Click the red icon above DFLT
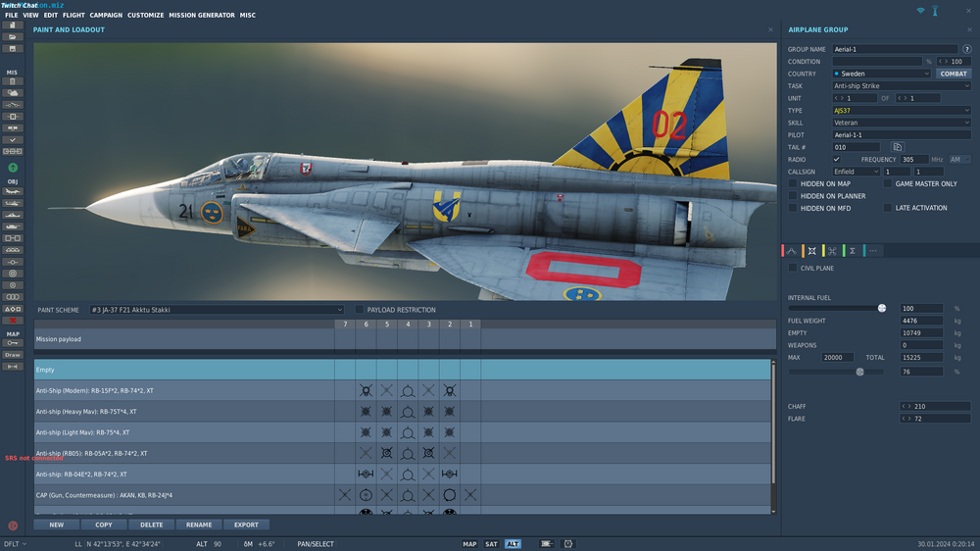This screenshot has width=980, height=551. coord(13,526)
